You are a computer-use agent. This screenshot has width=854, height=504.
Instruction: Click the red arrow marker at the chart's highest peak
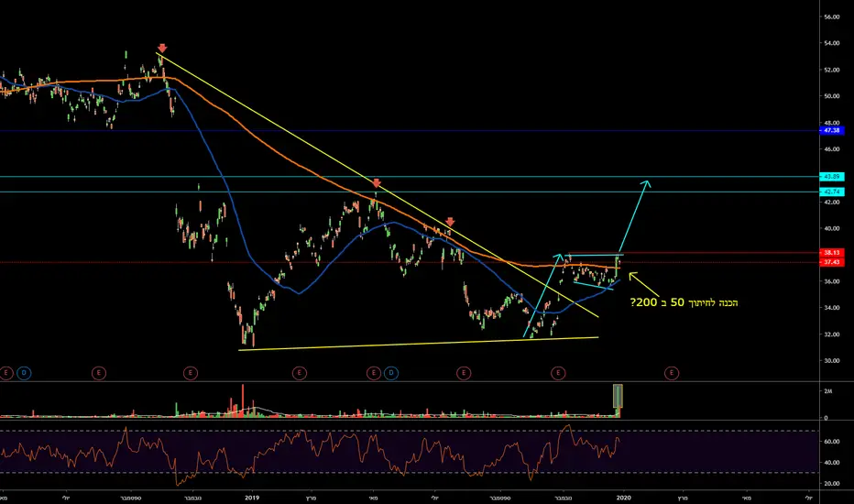pos(162,48)
